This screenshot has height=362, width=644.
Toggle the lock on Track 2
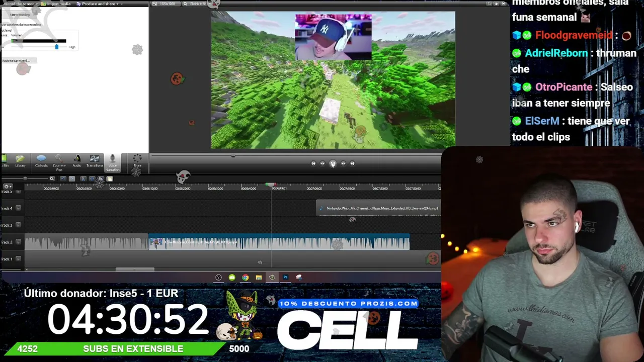(x=18, y=242)
